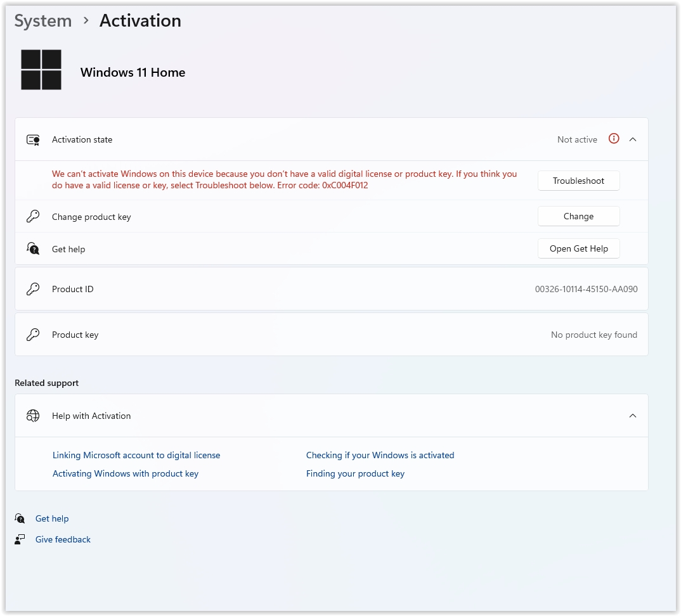Click the Product key row key icon

coord(33,335)
